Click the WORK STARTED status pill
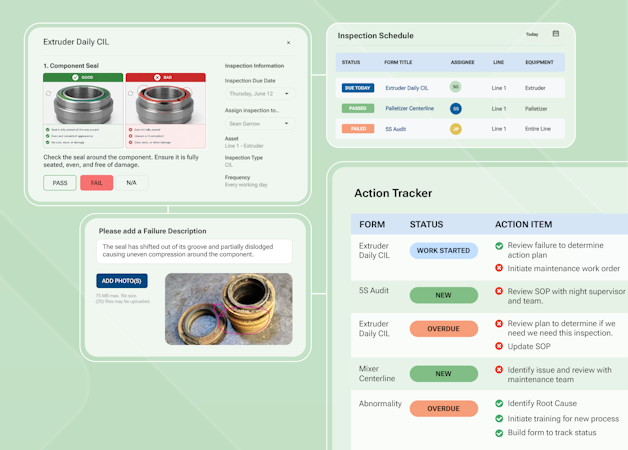The image size is (628, 450). tap(443, 251)
